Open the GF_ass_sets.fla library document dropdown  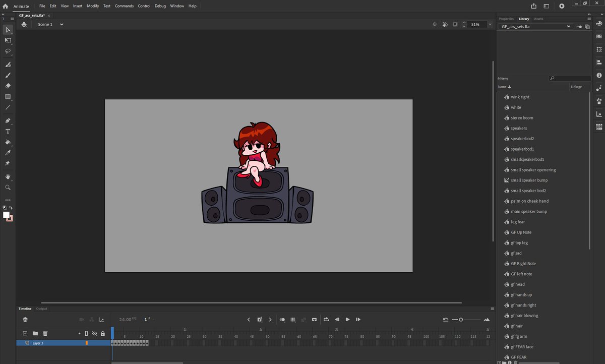click(x=535, y=26)
